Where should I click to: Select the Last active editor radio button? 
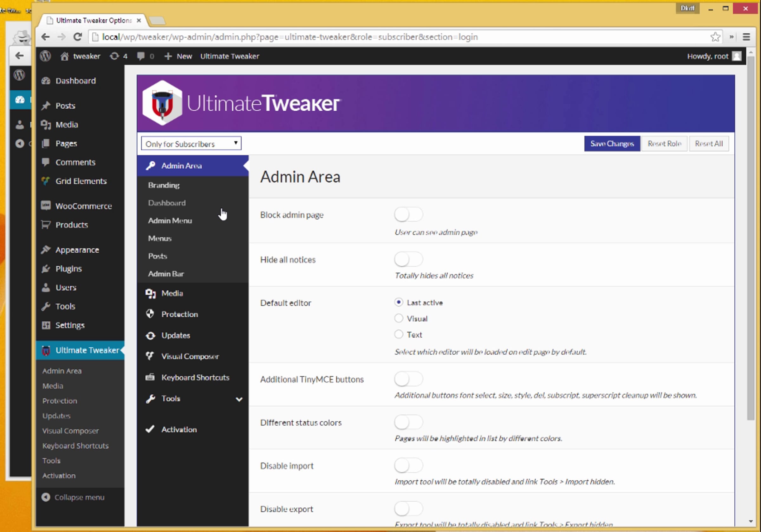[399, 302]
